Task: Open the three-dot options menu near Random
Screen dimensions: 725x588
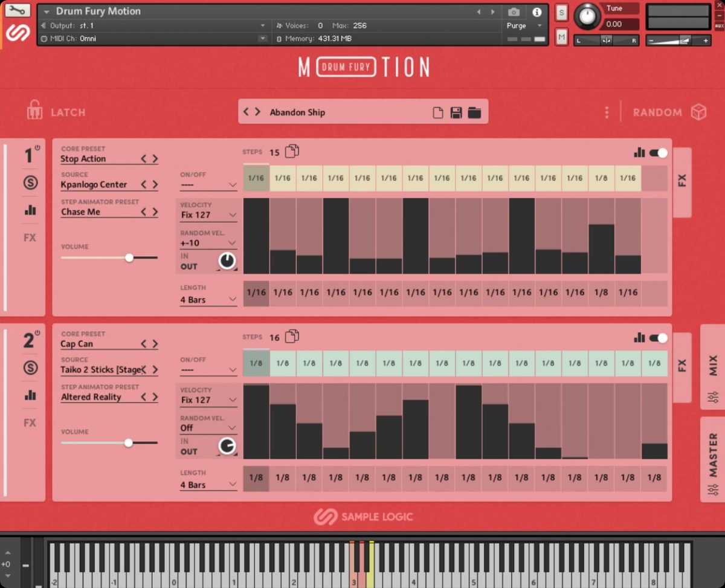Action: click(607, 112)
